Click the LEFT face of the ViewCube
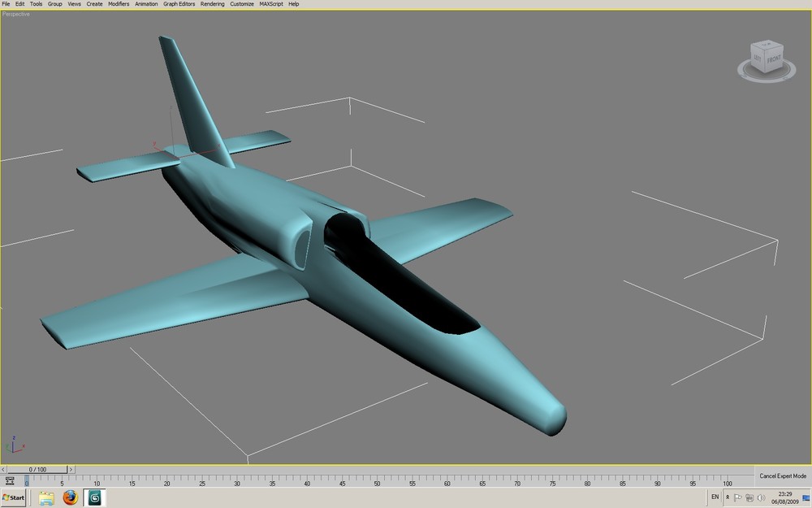Screen dimensions: 812x508 click(757, 58)
